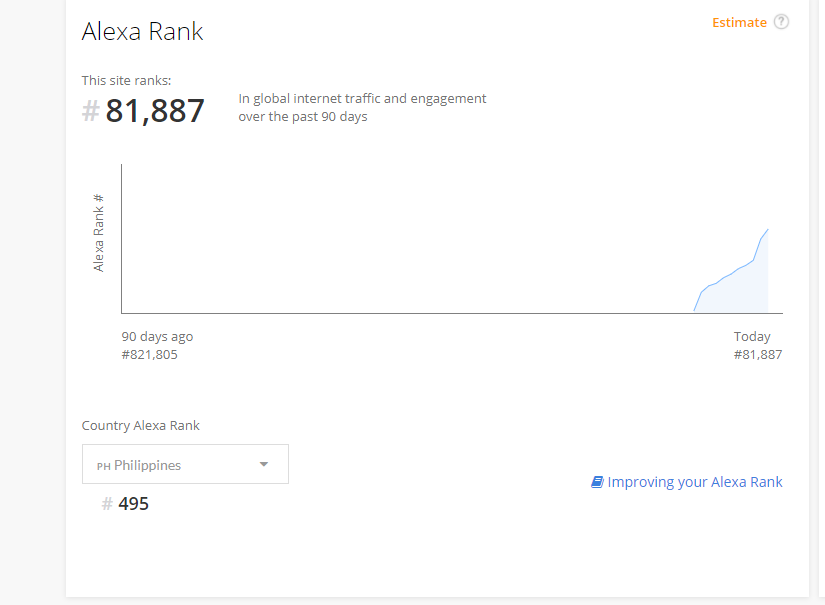Click the 'Country Alexa Rank' label
This screenshot has height=605, width=825.
click(140, 426)
